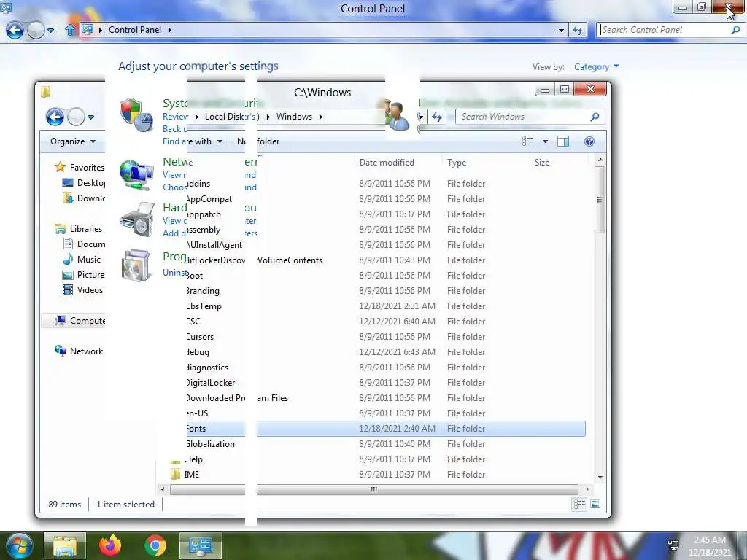Image resolution: width=747 pixels, height=560 pixels.
Task: Select the AUInstallAgent folder row
Action: pos(385,245)
